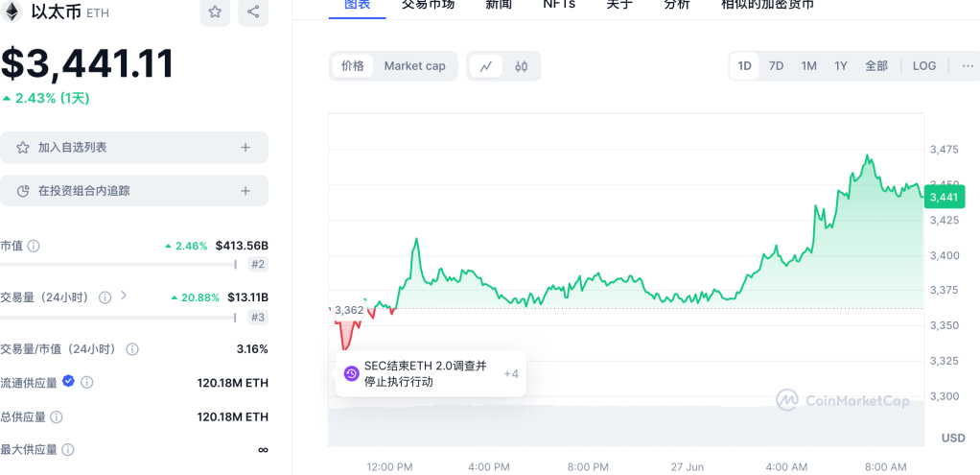The height and width of the screenshot is (475, 980).
Task: Click info icon next to 总供应量
Action: pyautogui.click(x=57, y=417)
